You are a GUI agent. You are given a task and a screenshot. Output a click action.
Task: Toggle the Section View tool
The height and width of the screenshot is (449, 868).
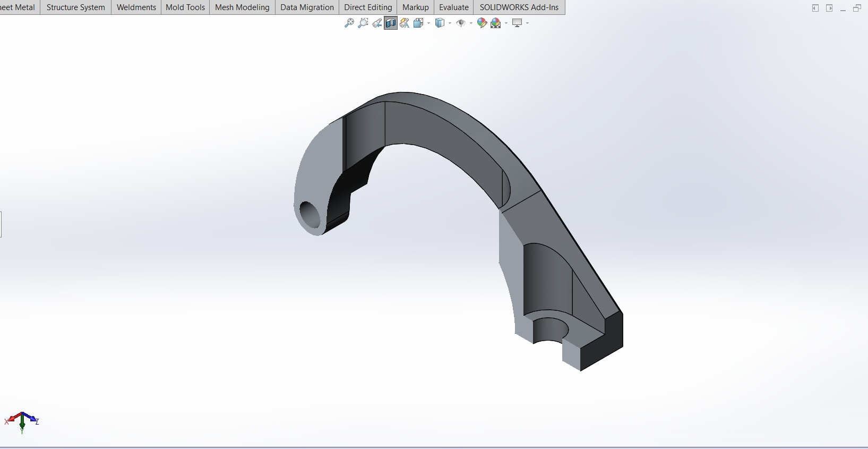[391, 23]
